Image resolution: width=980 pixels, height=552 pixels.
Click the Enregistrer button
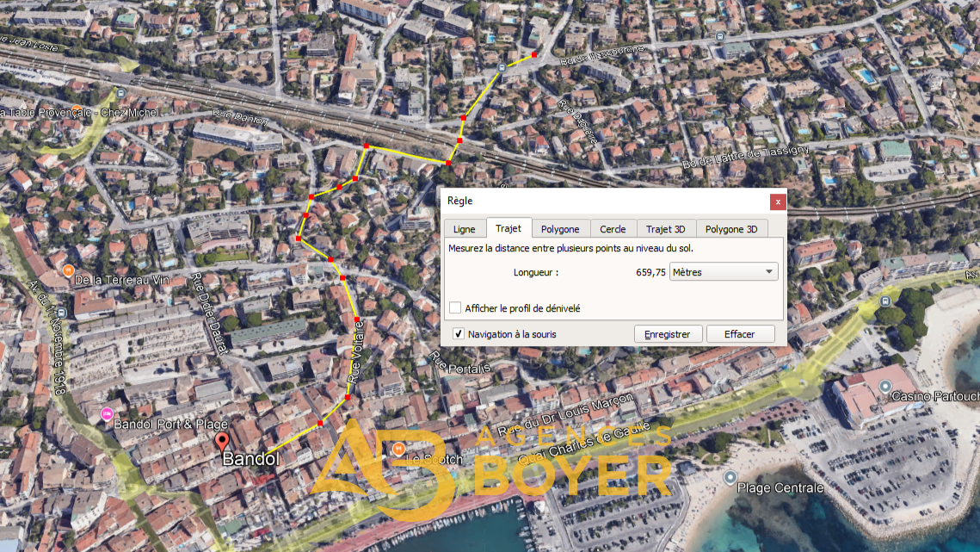tap(668, 334)
